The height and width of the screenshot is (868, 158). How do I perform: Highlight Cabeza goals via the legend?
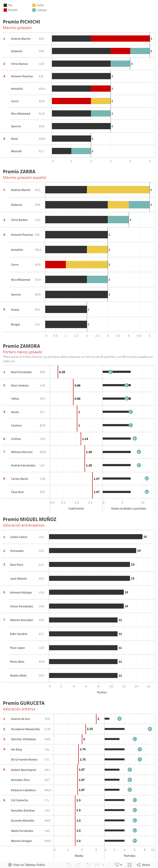pyautogui.click(x=41, y=10)
